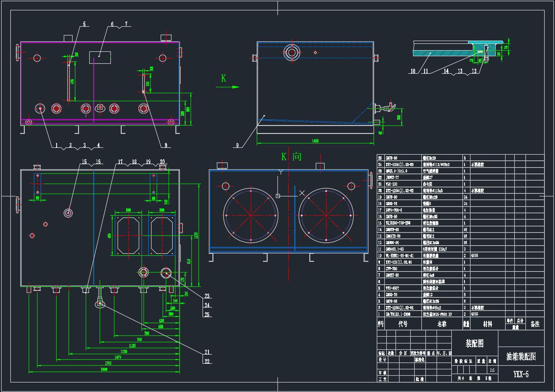Select part balloon number 9
The width and height of the screenshot is (555, 392).
click(x=238, y=145)
